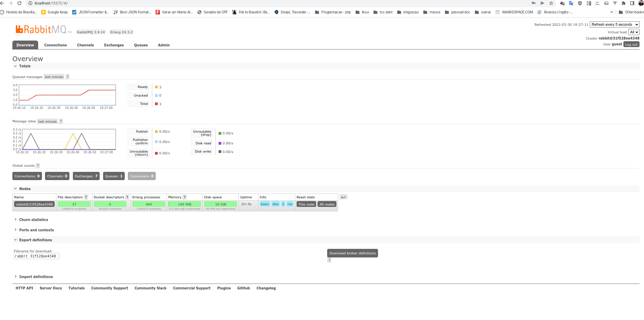This screenshot has height=320, width=644.
Task: Click the Ready yellow color swatch
Action: 156,87
